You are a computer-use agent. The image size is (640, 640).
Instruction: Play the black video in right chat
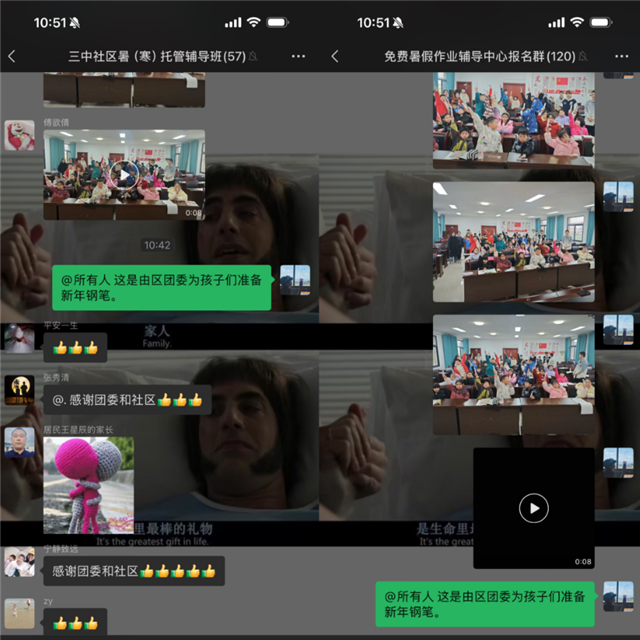coord(533,508)
